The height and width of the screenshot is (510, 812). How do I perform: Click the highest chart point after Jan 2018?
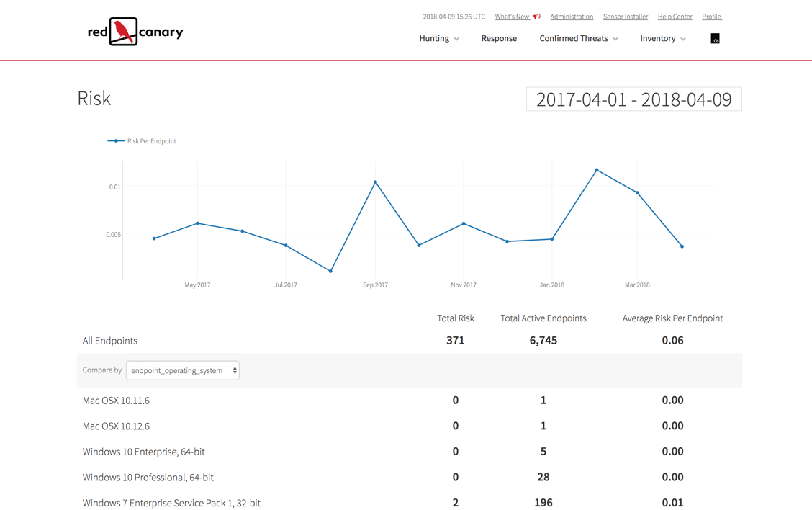597,170
